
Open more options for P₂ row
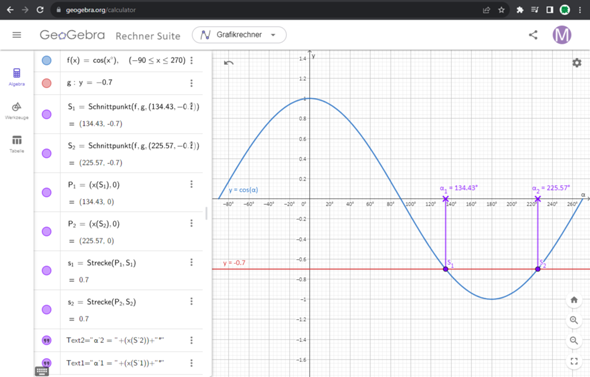click(x=192, y=223)
